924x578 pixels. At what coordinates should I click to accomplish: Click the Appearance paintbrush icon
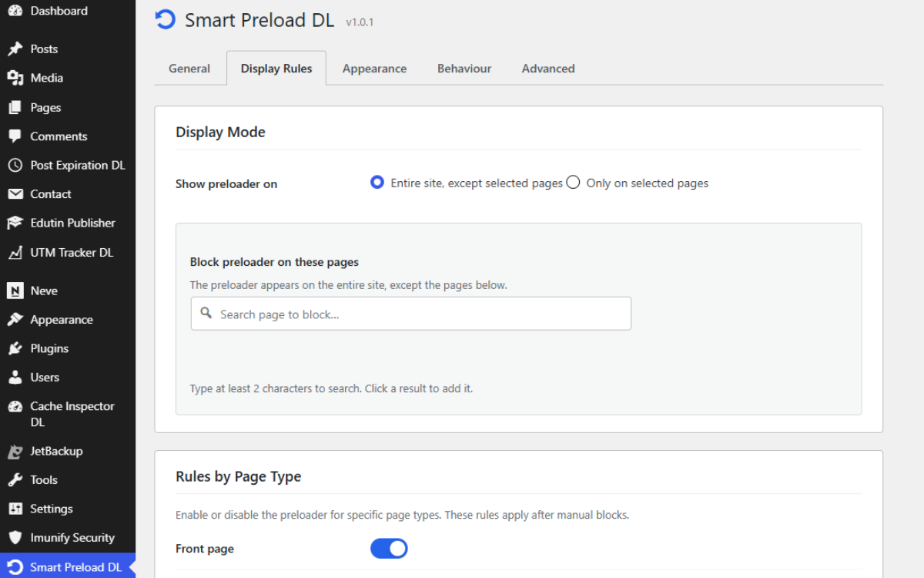click(x=15, y=319)
